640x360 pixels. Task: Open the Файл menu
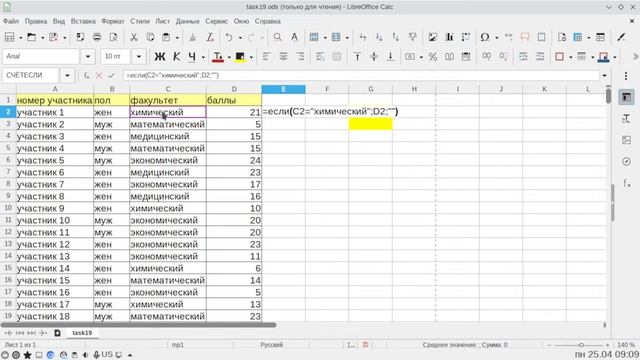(11, 21)
